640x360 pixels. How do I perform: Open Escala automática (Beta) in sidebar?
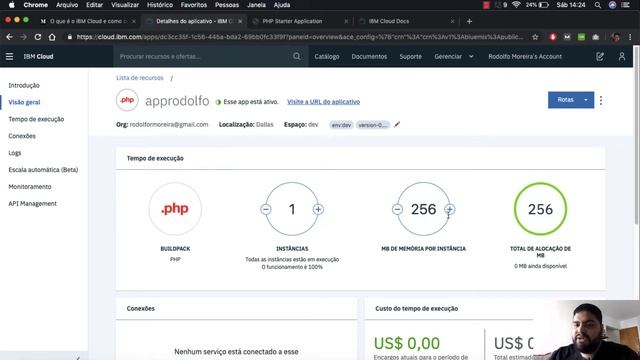click(x=43, y=170)
